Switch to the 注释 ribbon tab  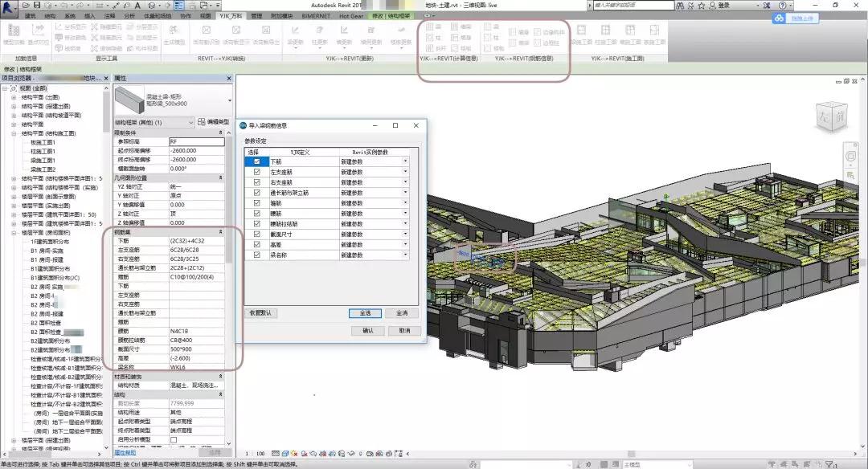point(109,17)
